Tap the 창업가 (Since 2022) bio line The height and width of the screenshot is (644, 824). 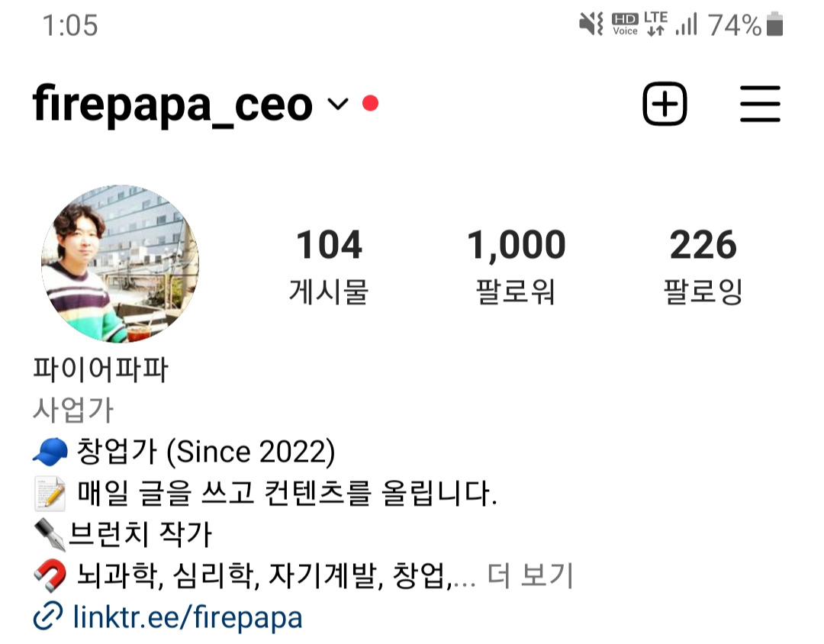[x=184, y=452]
